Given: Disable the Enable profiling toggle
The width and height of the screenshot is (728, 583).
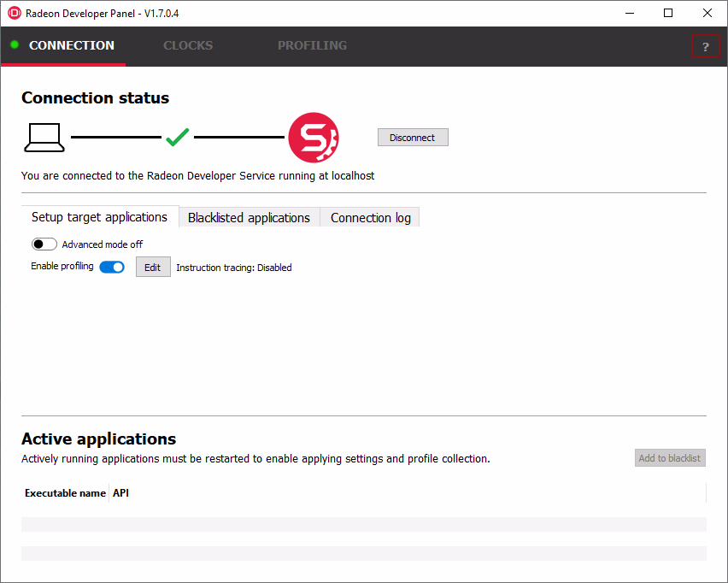Looking at the screenshot, I should pyautogui.click(x=112, y=267).
